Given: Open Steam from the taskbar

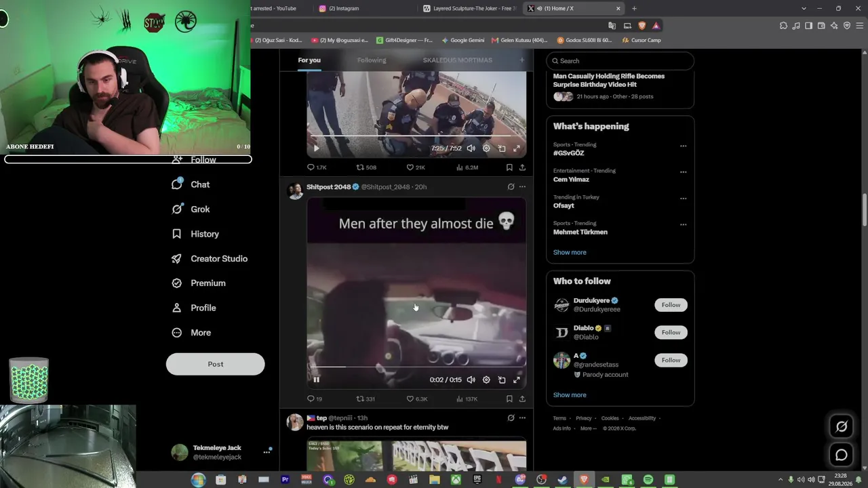Looking at the screenshot, I should click(x=562, y=480).
